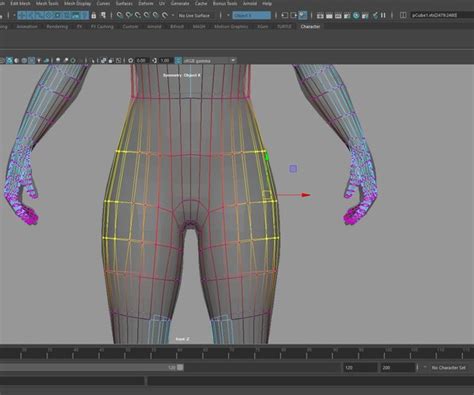Open the Surfaces menu

click(x=124, y=3)
